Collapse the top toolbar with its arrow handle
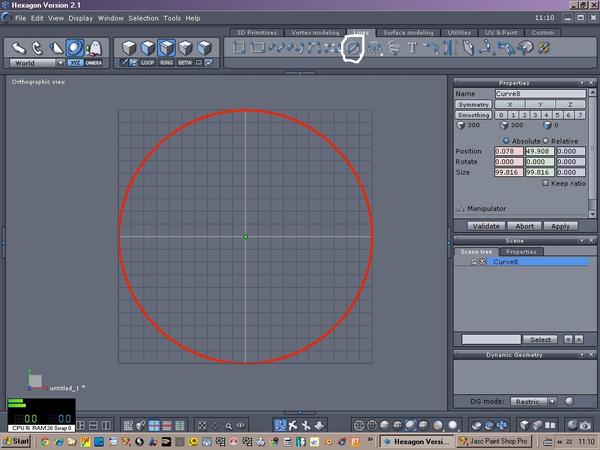Viewport: 600px width, 450px height. coord(300,73)
